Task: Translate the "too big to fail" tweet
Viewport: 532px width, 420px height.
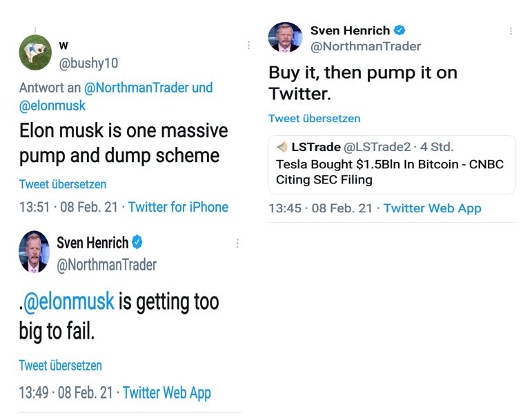Action: (x=60, y=366)
